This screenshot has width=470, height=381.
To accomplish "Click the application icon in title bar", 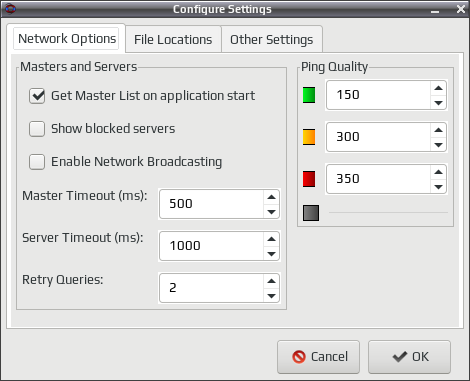I will click(x=10, y=9).
